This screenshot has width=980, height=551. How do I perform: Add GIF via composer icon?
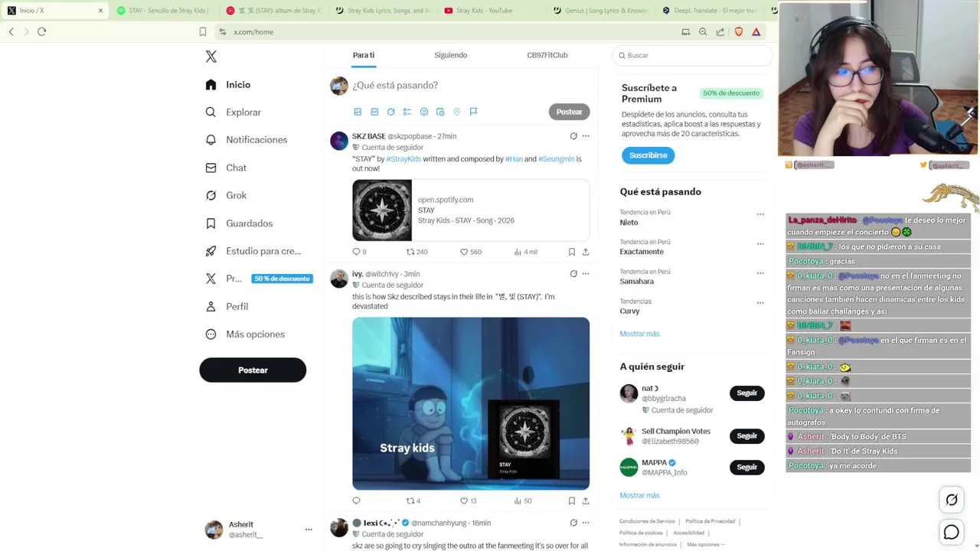click(x=374, y=112)
